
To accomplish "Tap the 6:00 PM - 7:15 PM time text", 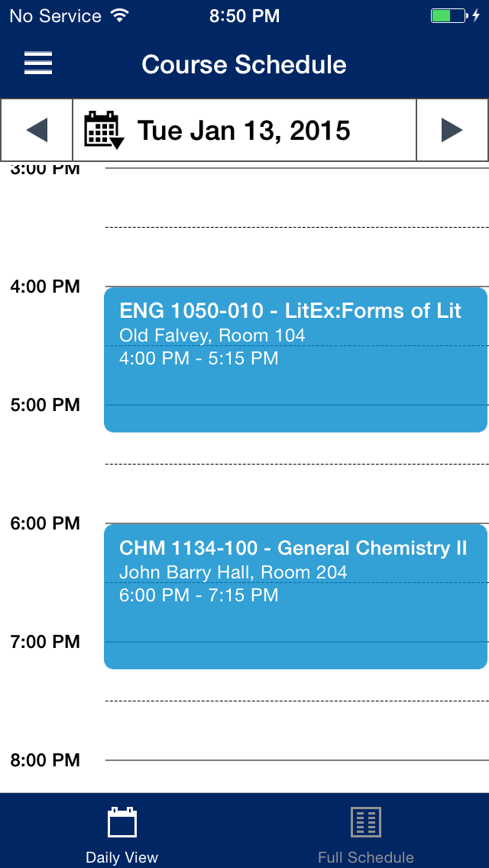I will (199, 595).
